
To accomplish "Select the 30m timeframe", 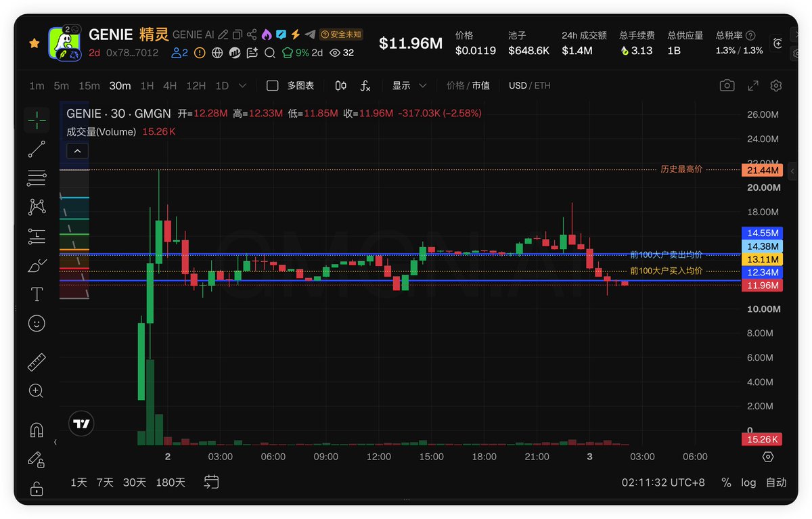I will click(120, 86).
